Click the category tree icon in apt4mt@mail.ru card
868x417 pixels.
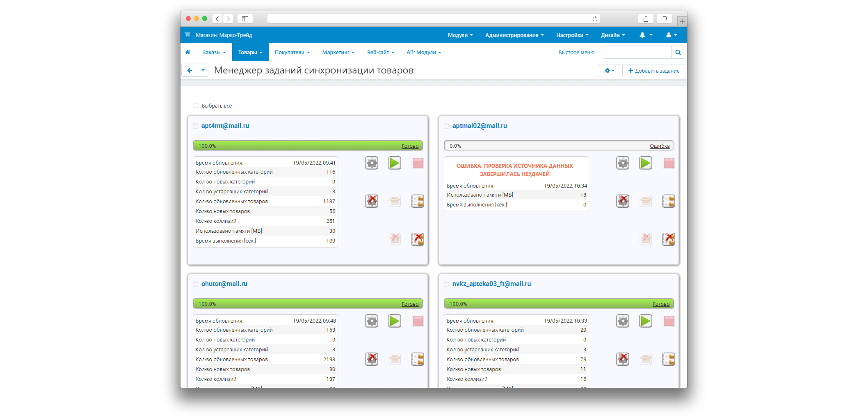[418, 201]
